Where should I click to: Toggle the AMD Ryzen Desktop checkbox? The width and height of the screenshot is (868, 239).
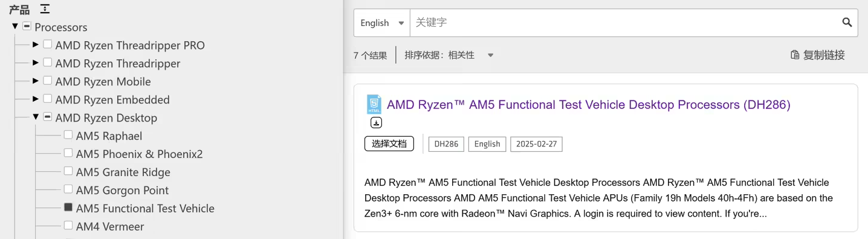[x=47, y=117]
